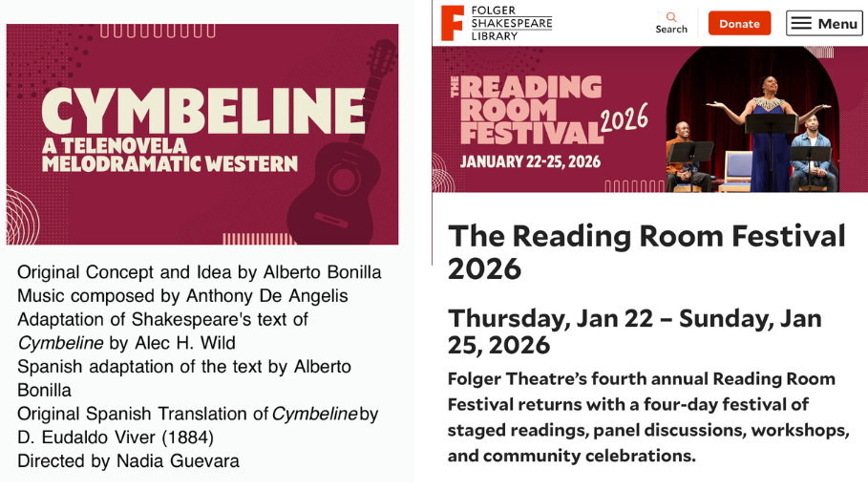Screen dimensions: 868x491
Task: Open "The Reading Room Festival 2026" page heading
Action: click(x=646, y=251)
